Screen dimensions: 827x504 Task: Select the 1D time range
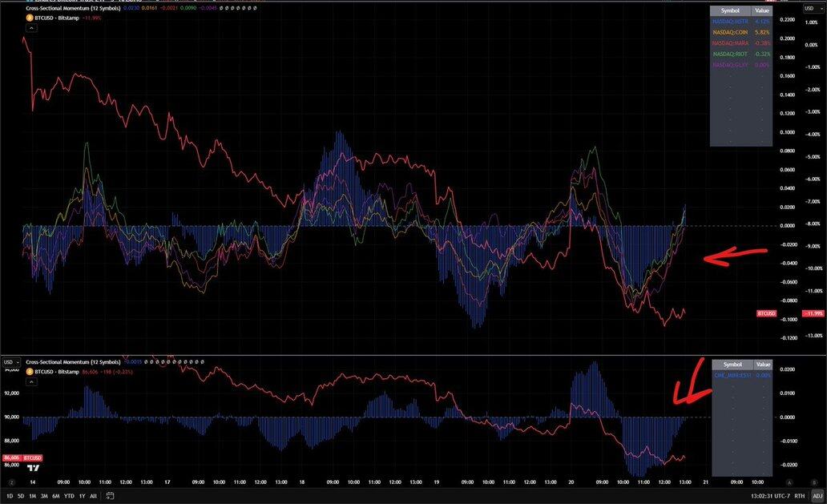[x=10, y=497]
